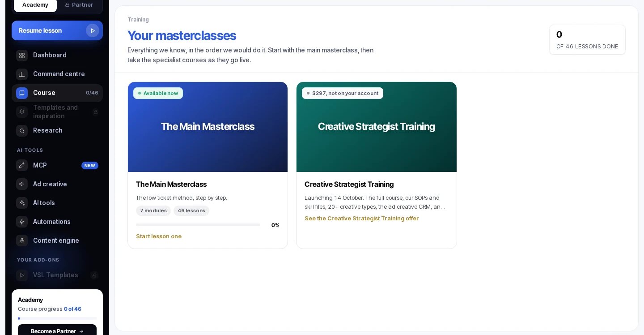The height and width of the screenshot is (335, 644).
Task: Click the $297, not on your account badge
Action: click(x=343, y=93)
